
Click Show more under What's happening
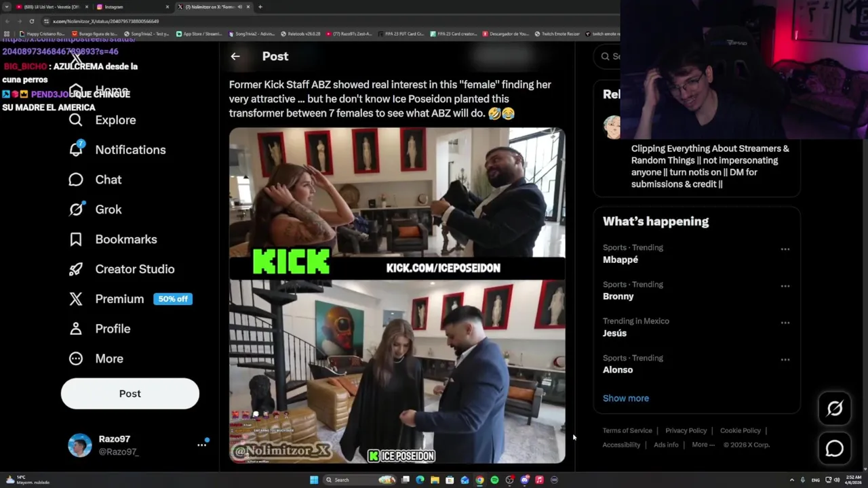click(x=626, y=399)
